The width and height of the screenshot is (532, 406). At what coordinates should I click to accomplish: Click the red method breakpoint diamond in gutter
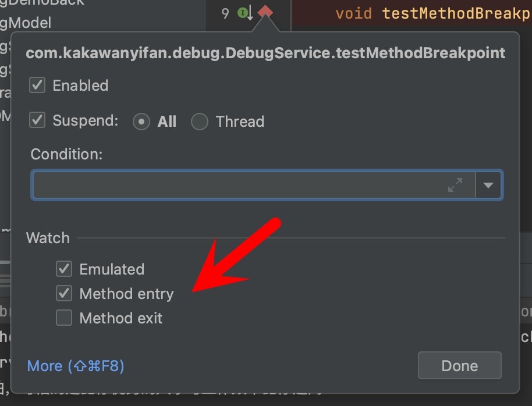click(x=265, y=12)
